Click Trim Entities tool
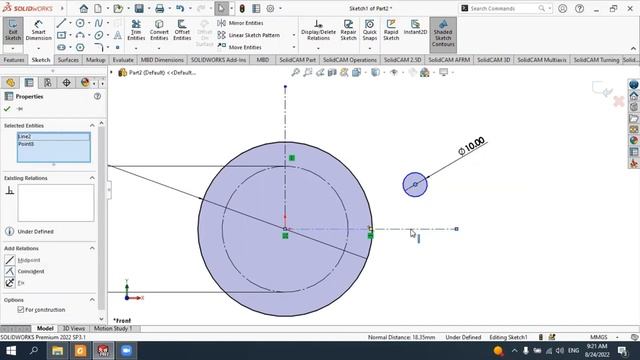 click(136, 30)
